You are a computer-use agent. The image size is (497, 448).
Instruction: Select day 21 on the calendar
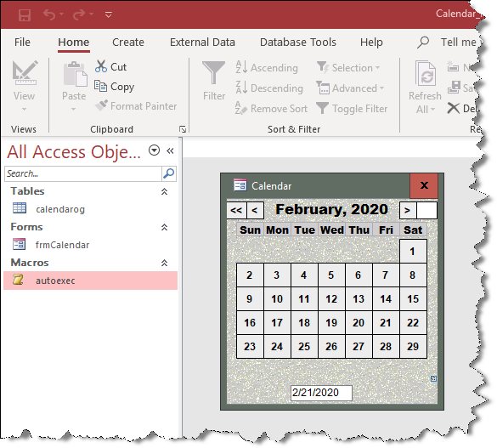(x=386, y=322)
